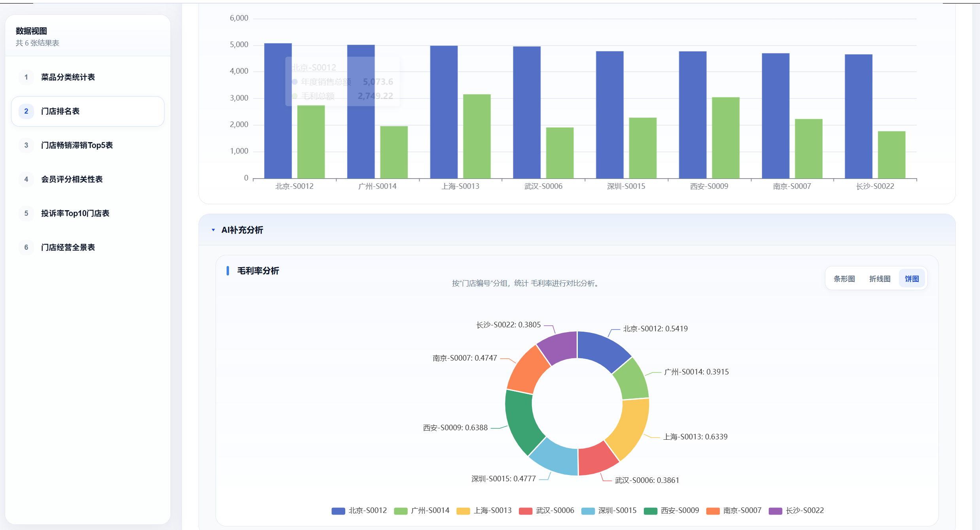Click 北京-S0012 green profit bar
Image resolution: width=980 pixels, height=530 pixels.
[311, 142]
